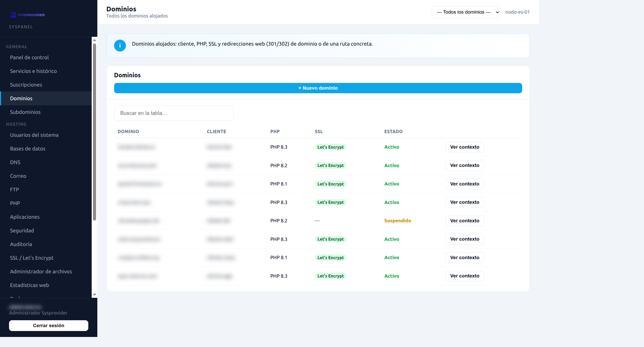
Task: Click PHP 8.2 cell in Suspendido row
Action: point(279,221)
